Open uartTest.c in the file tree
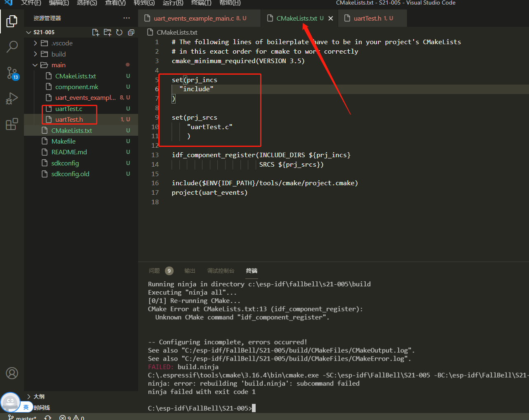 click(69, 109)
